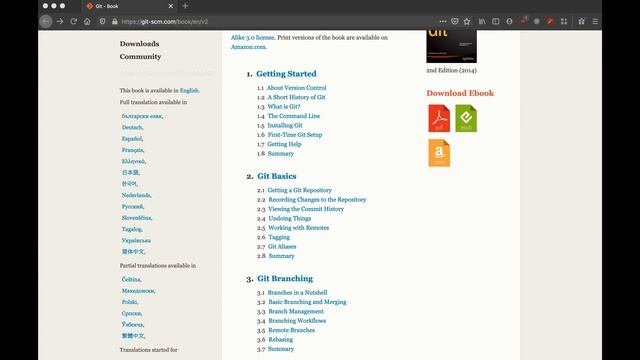This screenshot has height=360, width=640.
Task: Click the Alike 3.0 license link
Action: pyautogui.click(x=252, y=38)
